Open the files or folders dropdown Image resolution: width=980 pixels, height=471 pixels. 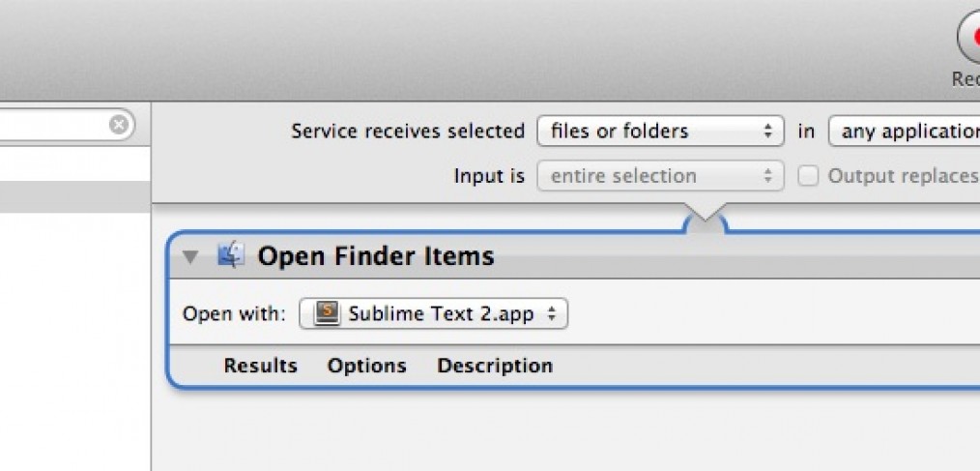click(660, 131)
